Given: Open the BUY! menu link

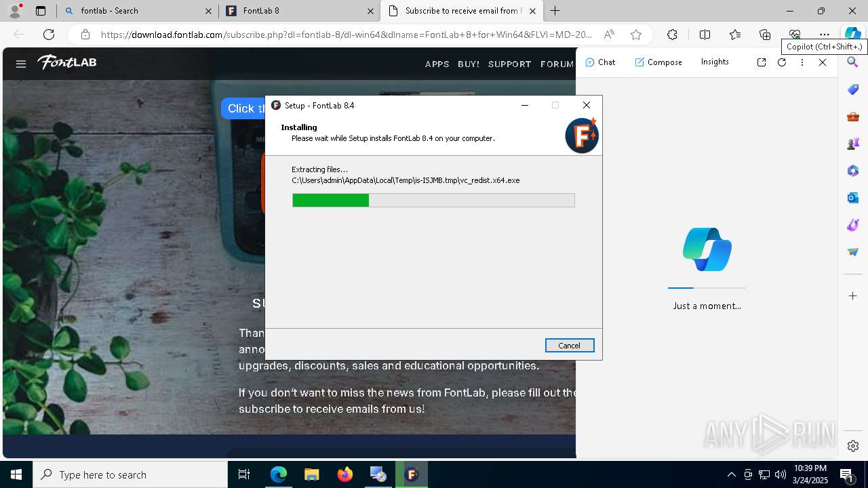Looking at the screenshot, I should pyautogui.click(x=469, y=64).
